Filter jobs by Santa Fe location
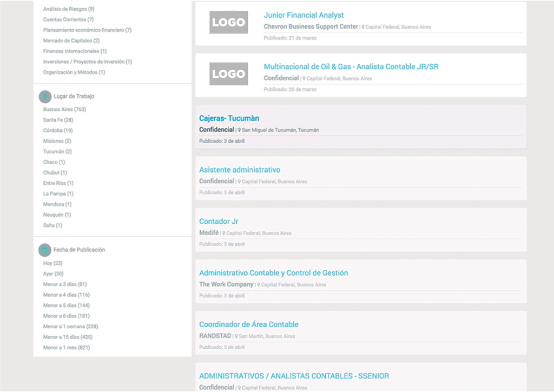The image size is (554, 392). click(x=58, y=120)
